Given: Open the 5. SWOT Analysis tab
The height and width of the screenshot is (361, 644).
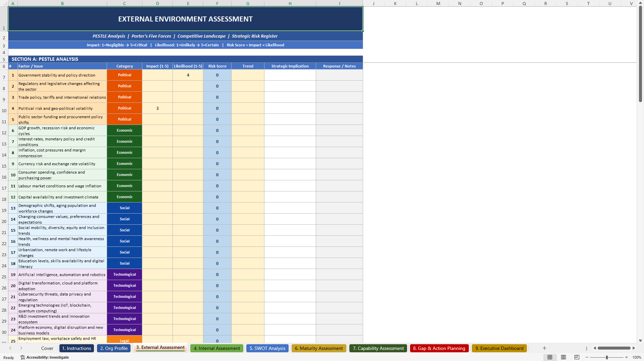Looking at the screenshot, I should tap(267, 348).
